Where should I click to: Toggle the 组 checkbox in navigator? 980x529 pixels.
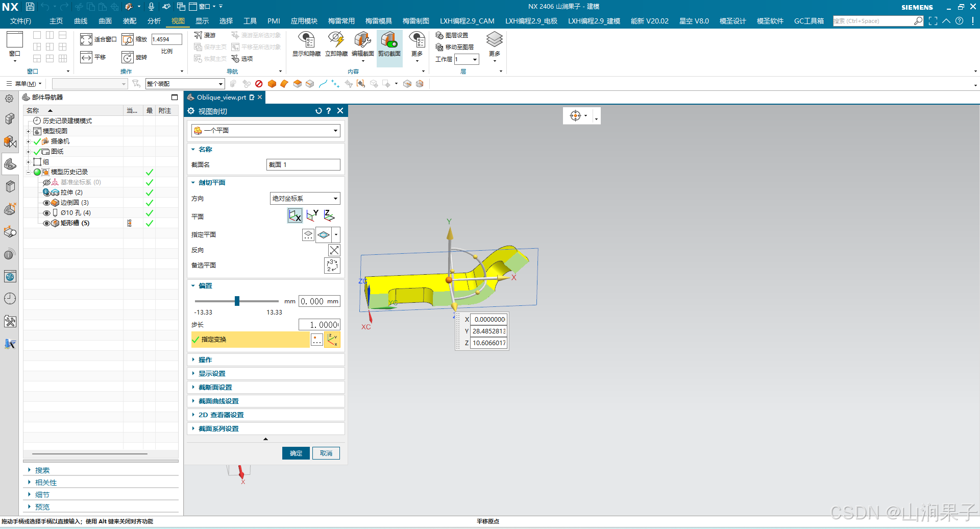point(37,162)
